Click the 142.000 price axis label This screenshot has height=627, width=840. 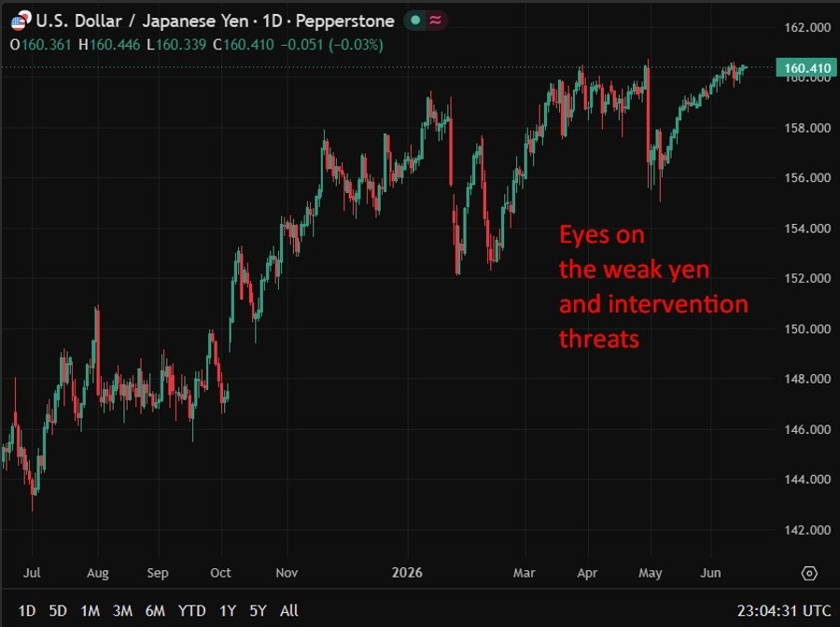[x=807, y=530]
